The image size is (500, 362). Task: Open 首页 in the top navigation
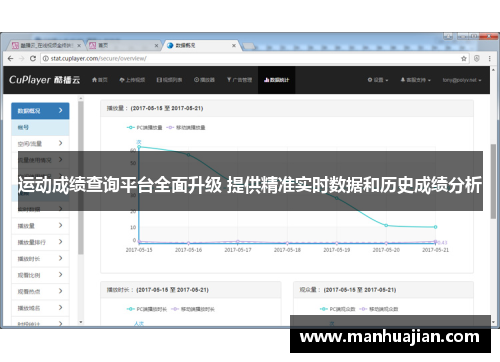click(x=100, y=80)
